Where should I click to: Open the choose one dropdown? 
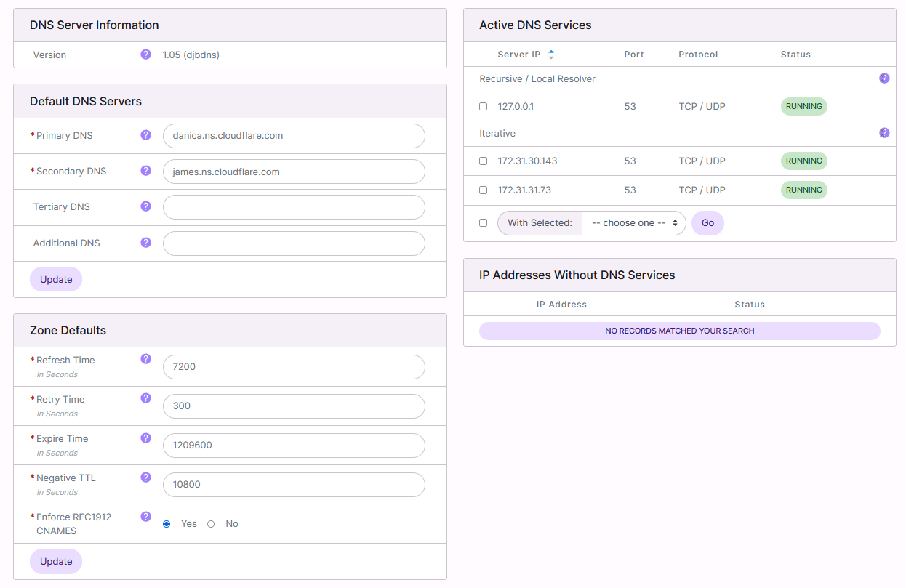pyautogui.click(x=633, y=223)
